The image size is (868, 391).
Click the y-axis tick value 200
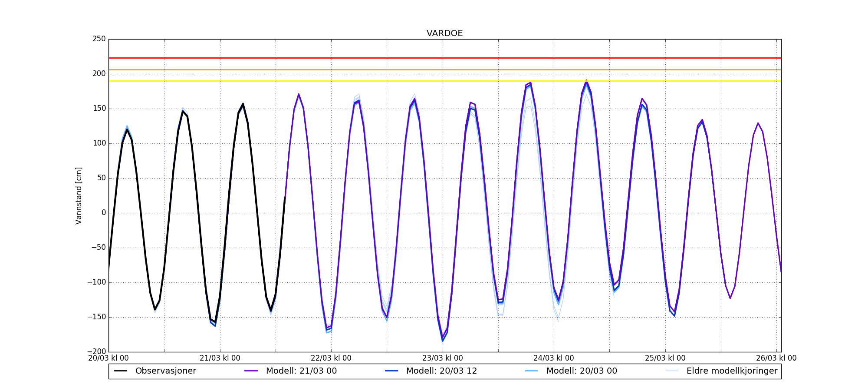[x=99, y=74]
